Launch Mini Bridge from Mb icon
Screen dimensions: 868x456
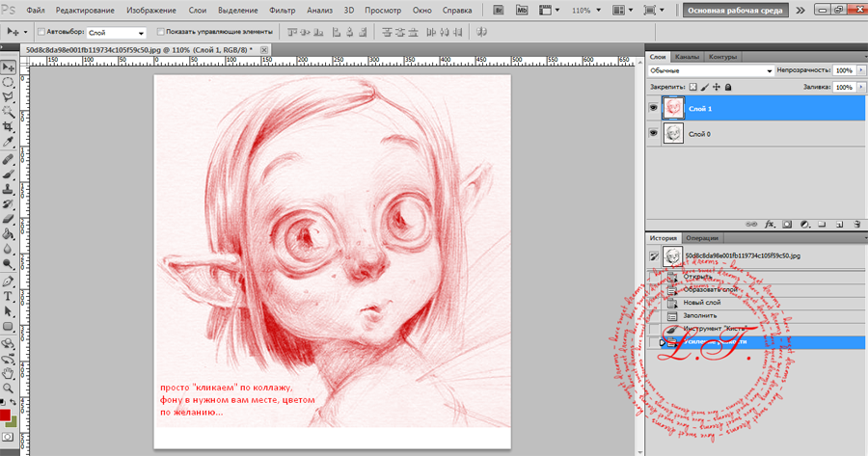[x=522, y=10]
